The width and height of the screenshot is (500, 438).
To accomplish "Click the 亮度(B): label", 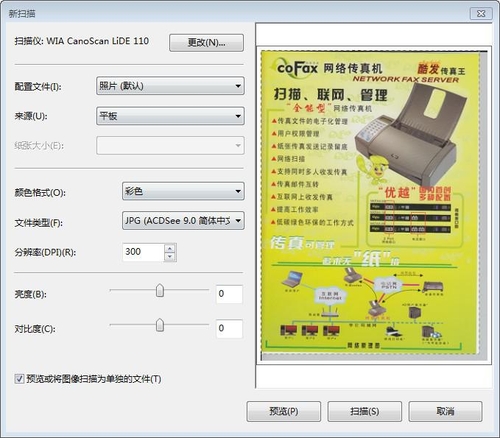I will (x=30, y=294).
